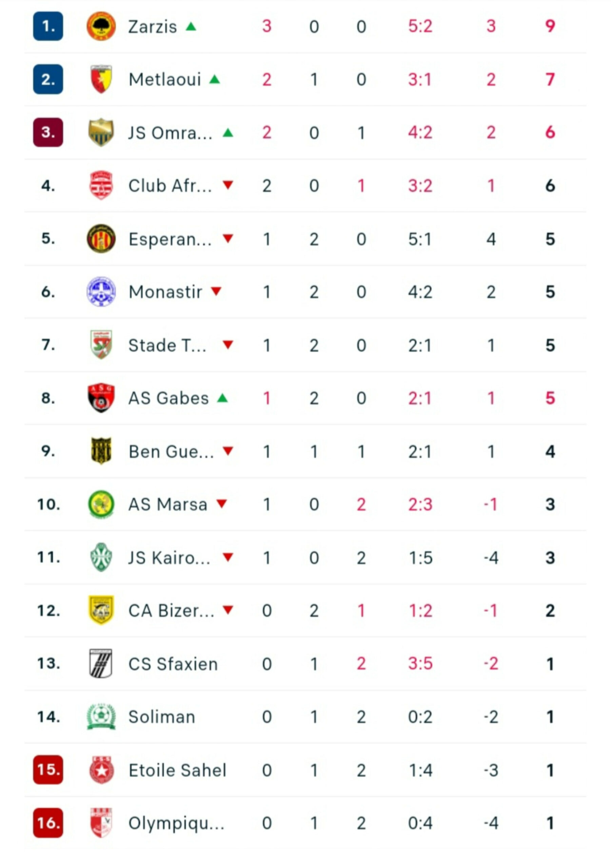Tap the Stade Tunisien team name

pyautogui.click(x=167, y=345)
